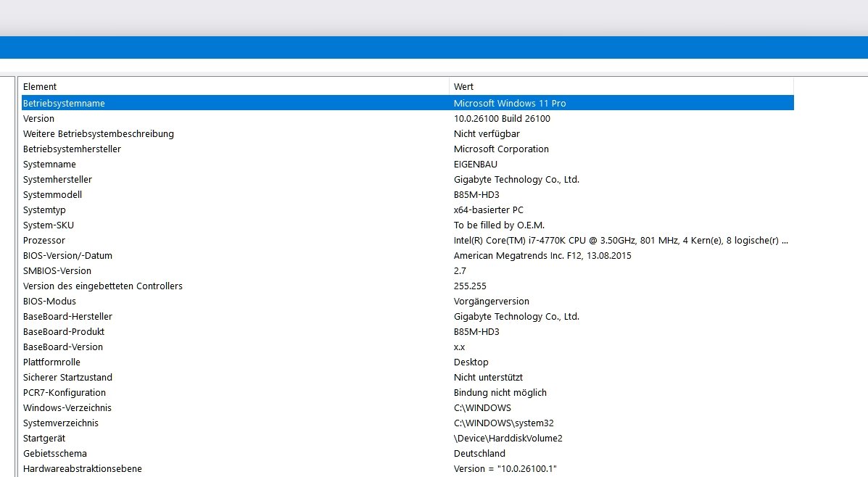Click B85M-HD3 value in BaseBoard-Produkt row
Viewport: 868px width, 477px height.
click(x=476, y=331)
